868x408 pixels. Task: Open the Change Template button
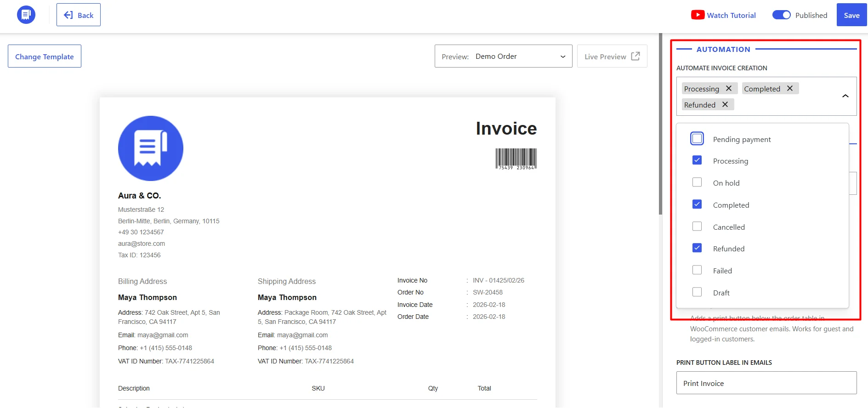[45, 56]
